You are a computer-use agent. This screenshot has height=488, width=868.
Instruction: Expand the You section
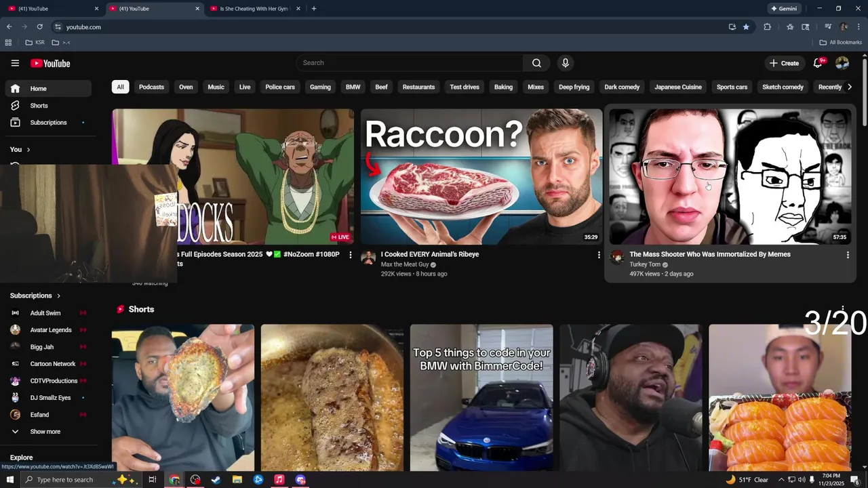tap(20, 149)
